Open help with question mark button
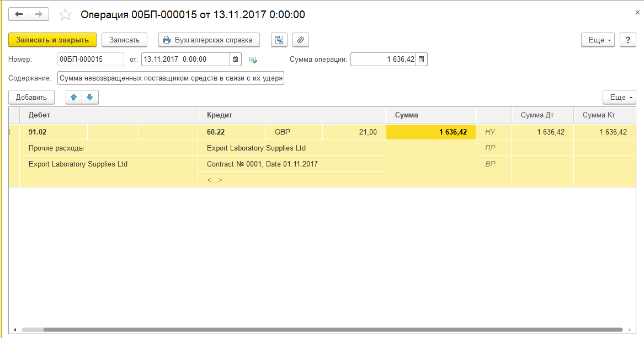 pos(628,40)
